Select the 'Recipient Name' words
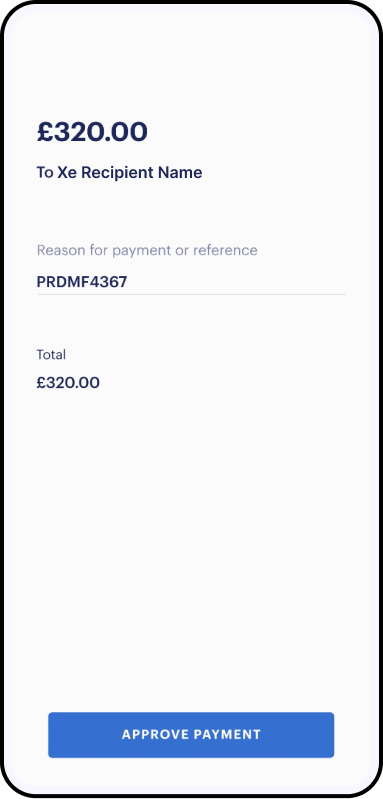 142,173
